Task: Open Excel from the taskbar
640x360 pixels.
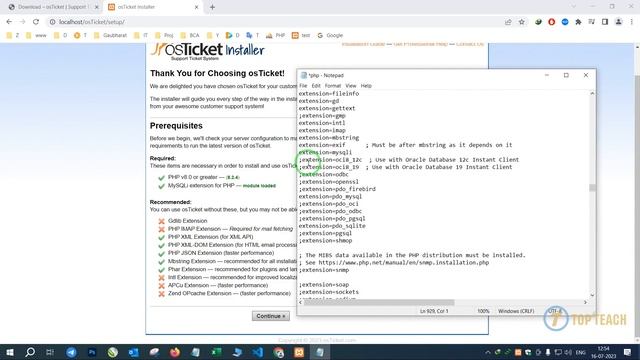Action: tap(216, 352)
